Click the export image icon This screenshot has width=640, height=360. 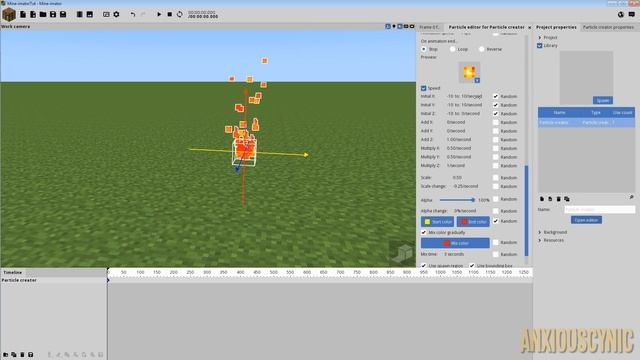click(x=89, y=15)
